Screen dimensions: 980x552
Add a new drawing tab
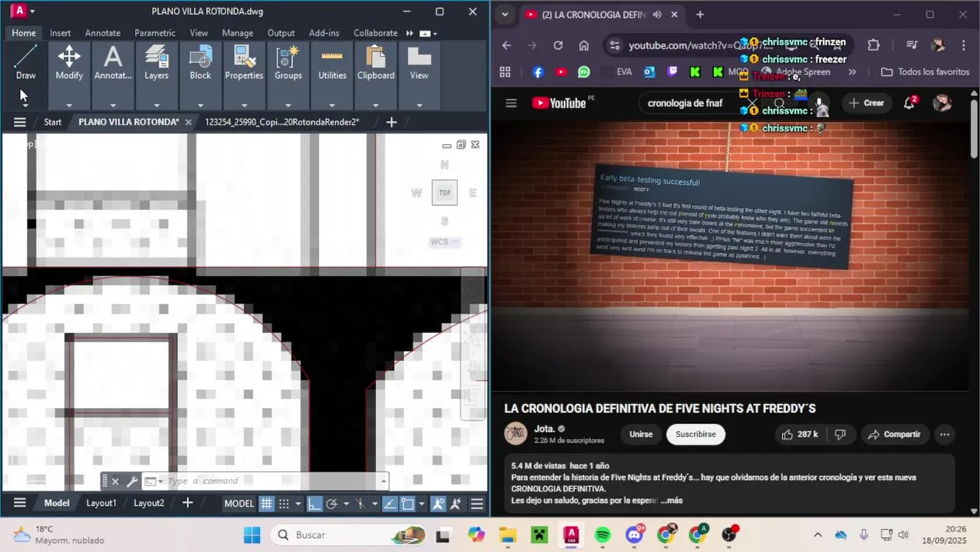[x=391, y=122]
